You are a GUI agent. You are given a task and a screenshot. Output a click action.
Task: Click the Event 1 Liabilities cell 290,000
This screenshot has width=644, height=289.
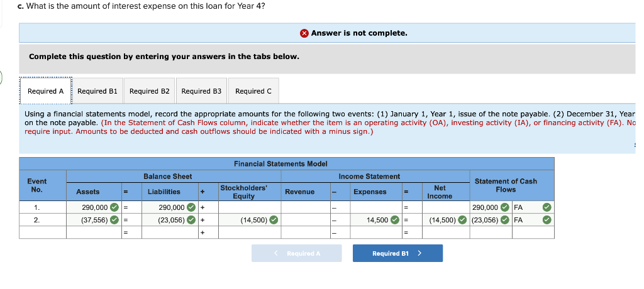pyautogui.click(x=171, y=207)
